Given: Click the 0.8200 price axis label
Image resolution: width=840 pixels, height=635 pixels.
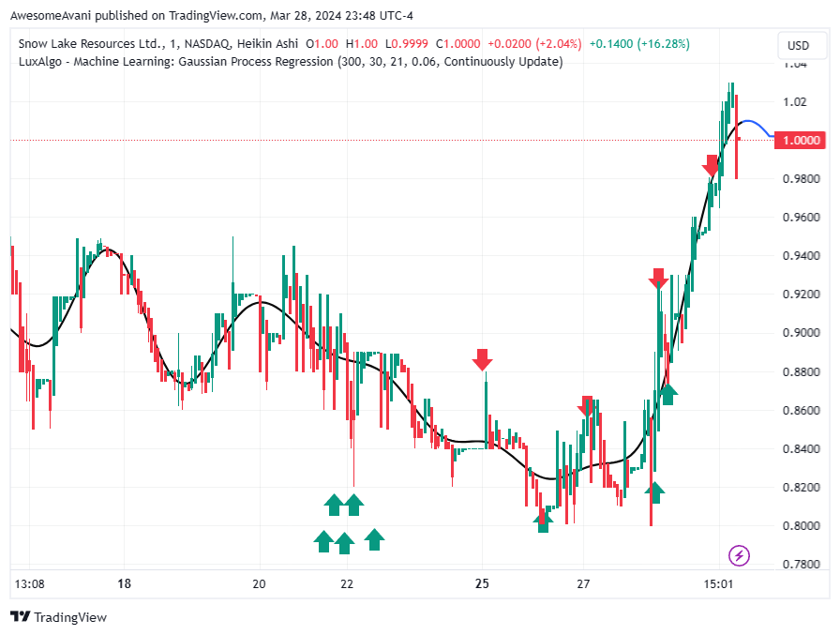Looking at the screenshot, I should (x=801, y=488).
